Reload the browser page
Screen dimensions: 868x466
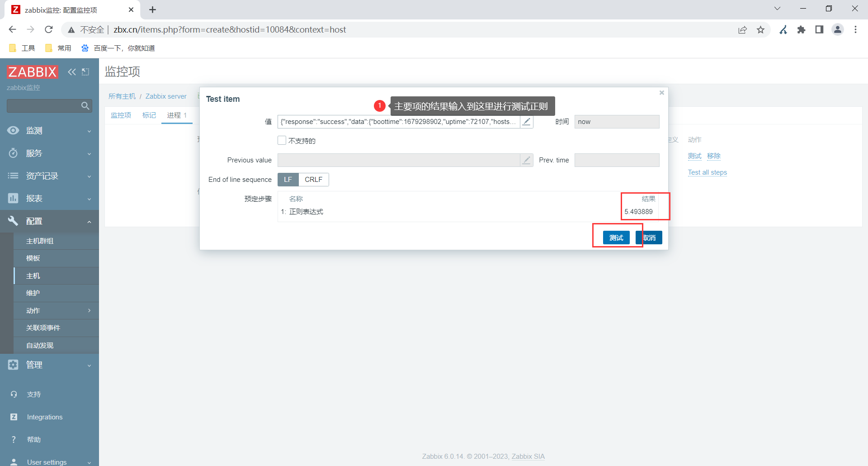click(x=49, y=29)
